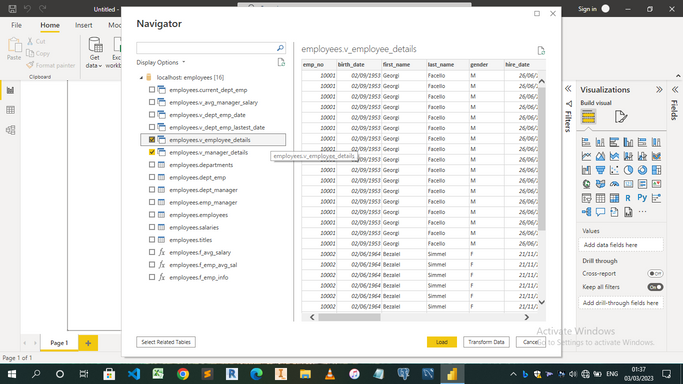The image size is (683, 384).
Task: Click the preview horizontal scrollbar thumb
Action: point(349,317)
